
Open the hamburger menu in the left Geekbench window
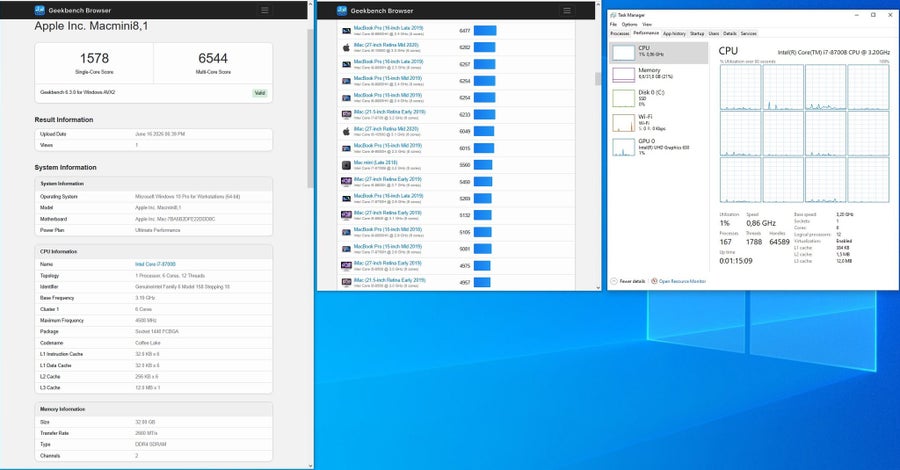(265, 10)
